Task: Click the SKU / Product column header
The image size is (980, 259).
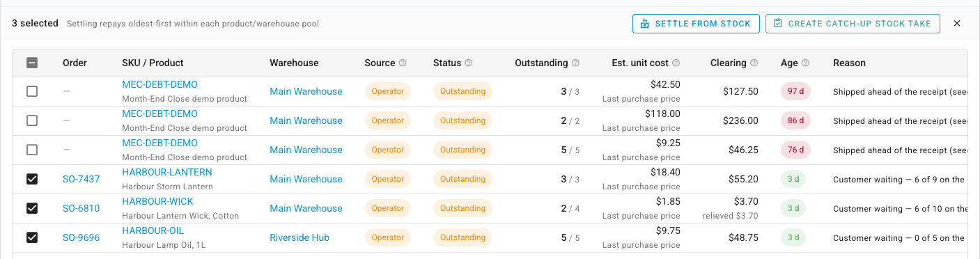Action: 153,63
